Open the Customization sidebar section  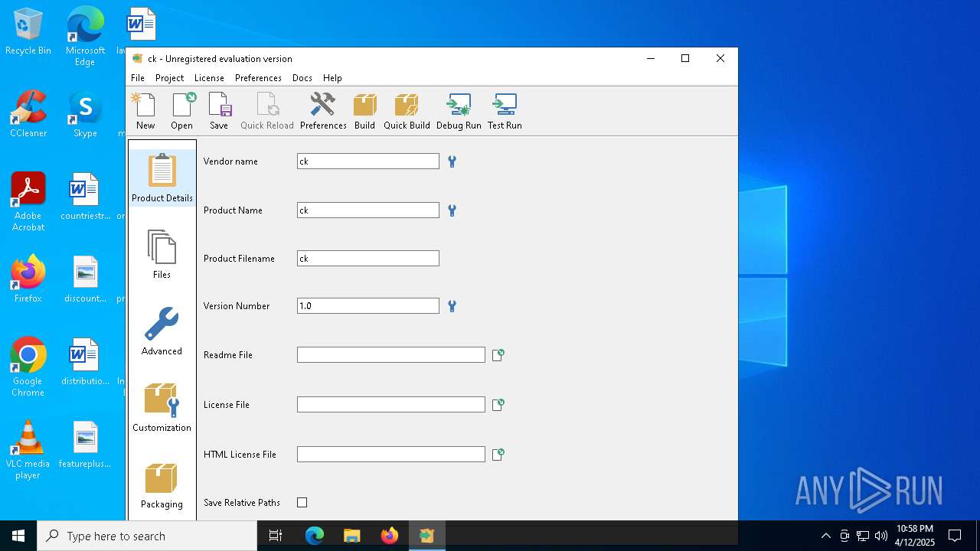click(x=162, y=407)
